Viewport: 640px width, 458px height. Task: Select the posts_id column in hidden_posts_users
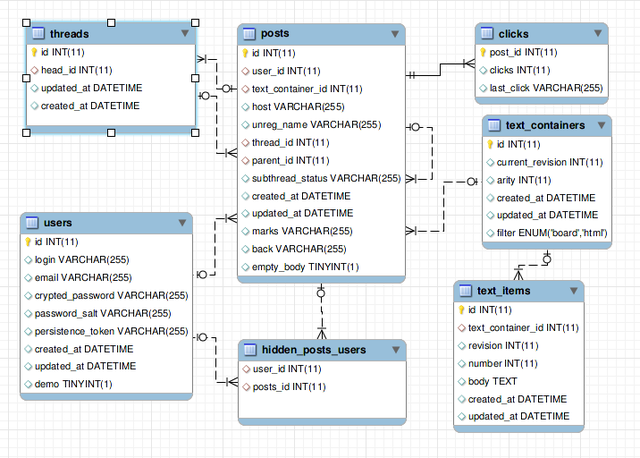291,387
